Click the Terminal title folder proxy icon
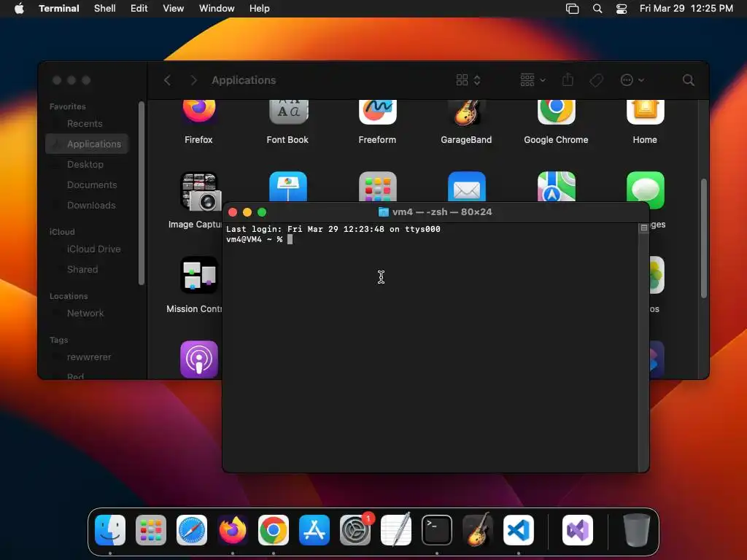Image resolution: width=747 pixels, height=560 pixels. [383, 212]
